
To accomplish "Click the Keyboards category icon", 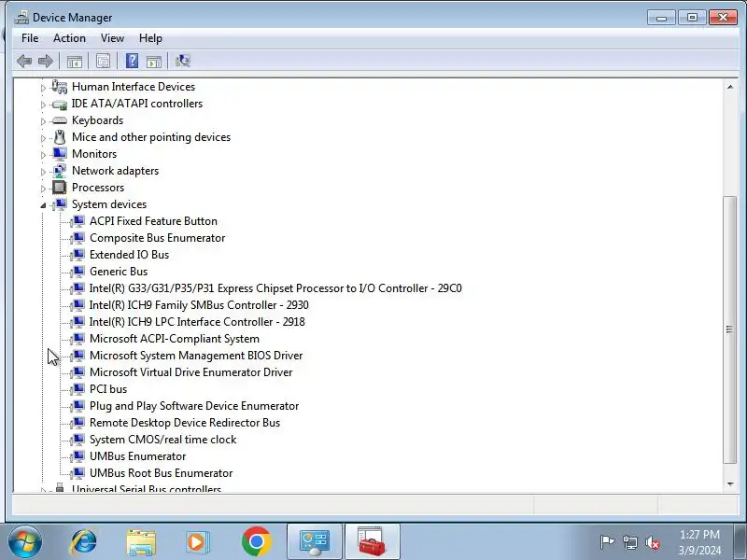I will 60,120.
